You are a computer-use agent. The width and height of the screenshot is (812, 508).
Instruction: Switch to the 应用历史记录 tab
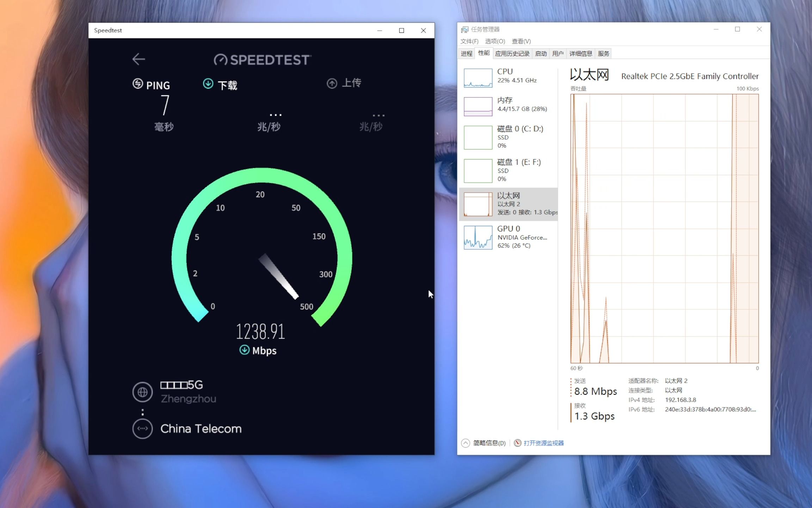pos(512,54)
